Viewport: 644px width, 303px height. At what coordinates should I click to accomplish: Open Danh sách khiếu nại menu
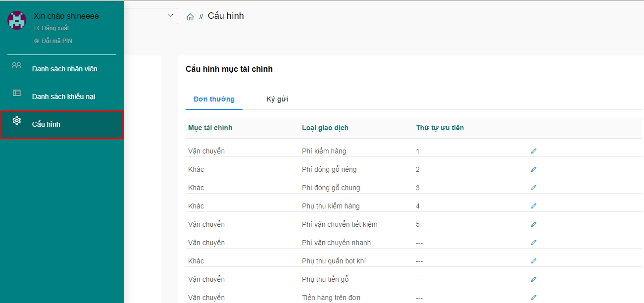coord(63,97)
